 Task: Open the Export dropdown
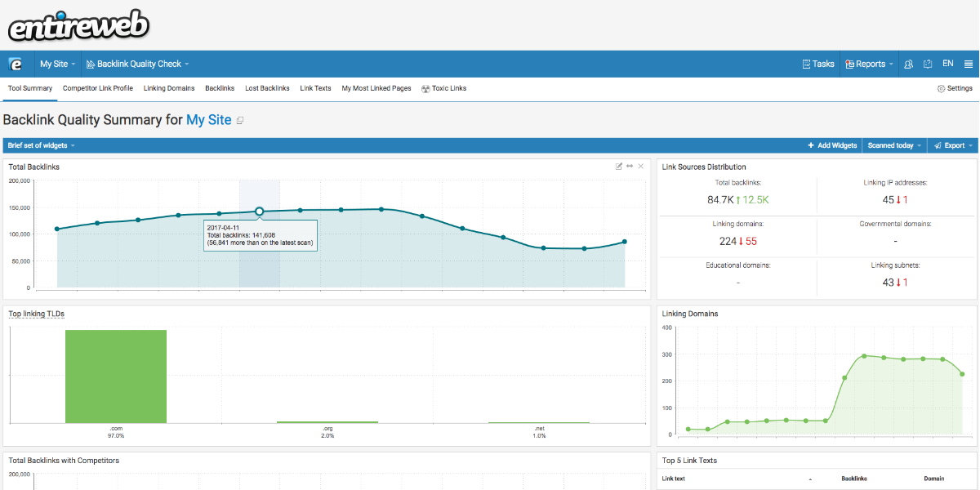954,145
